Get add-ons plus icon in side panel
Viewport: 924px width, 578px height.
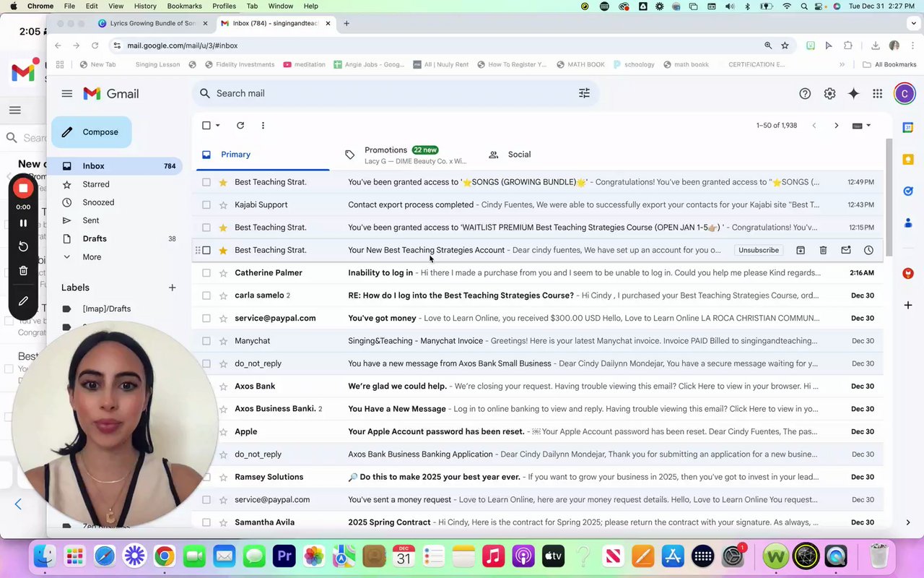908,305
